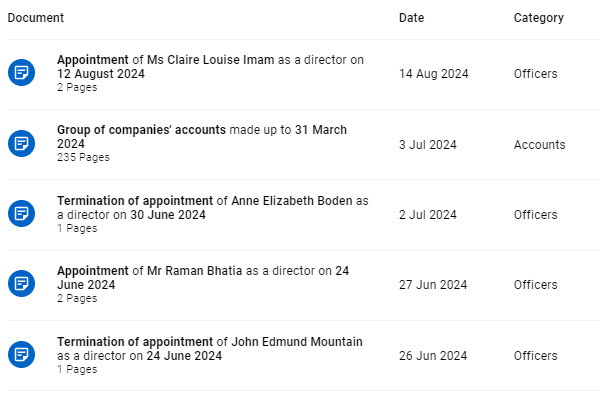
Task: Click the Accounts category label
Action: coord(539,145)
